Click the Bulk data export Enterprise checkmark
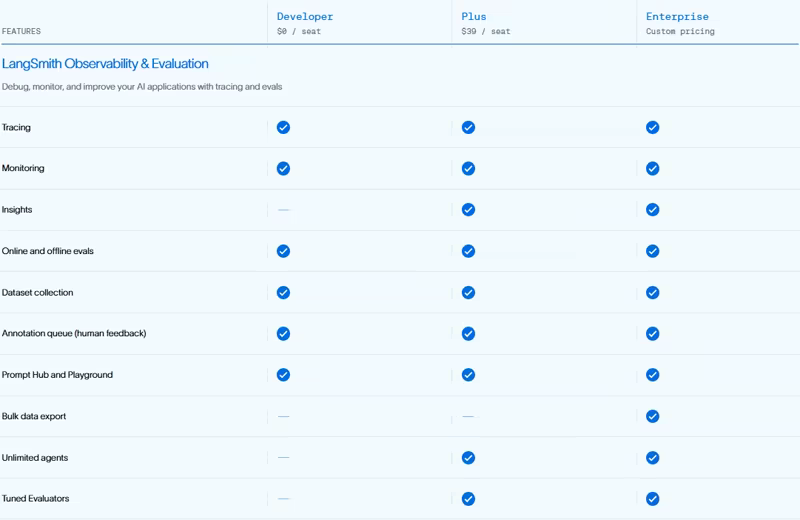Screen dimensions: 800x520 click(x=652, y=416)
